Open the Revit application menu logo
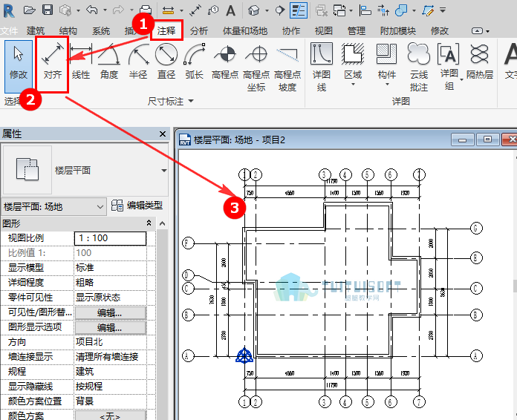 point(9,10)
